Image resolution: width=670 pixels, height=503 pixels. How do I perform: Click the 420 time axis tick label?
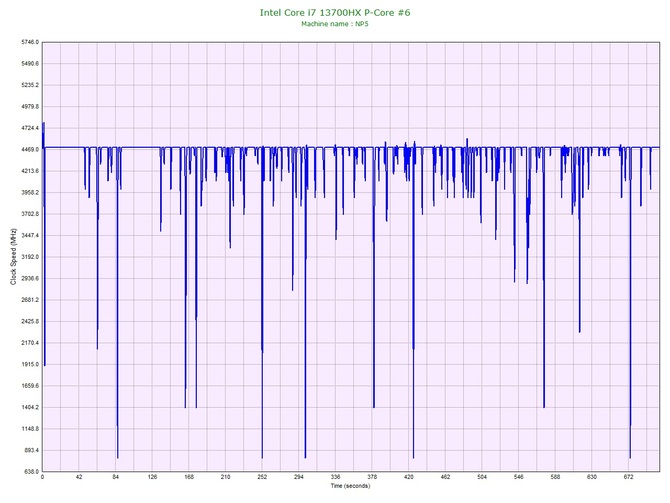409,477
